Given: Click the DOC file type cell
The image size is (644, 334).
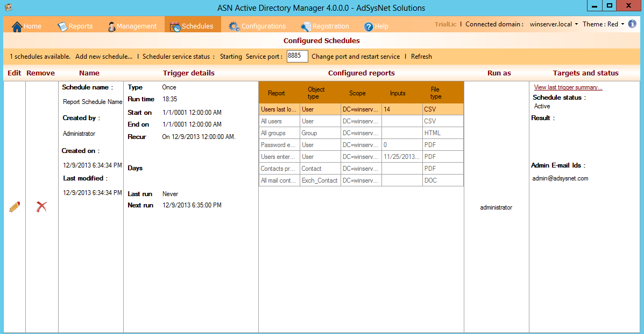Looking at the screenshot, I should (x=443, y=180).
